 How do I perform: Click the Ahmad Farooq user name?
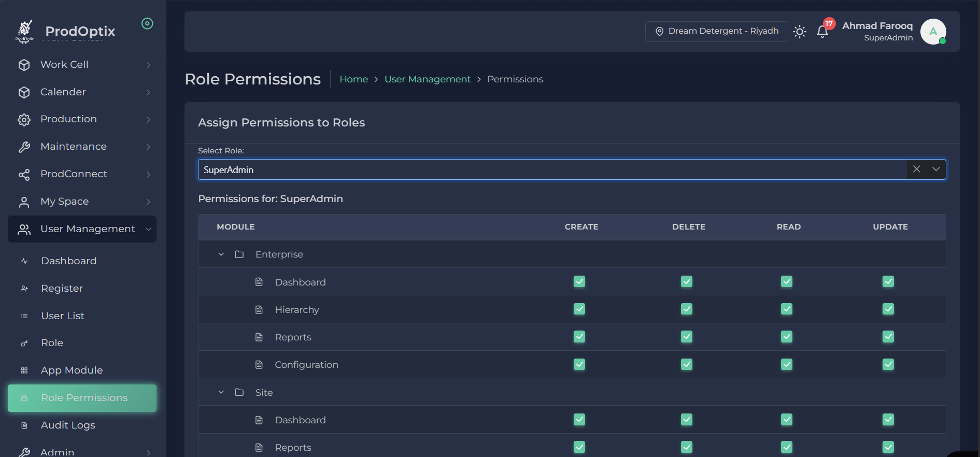(x=877, y=26)
